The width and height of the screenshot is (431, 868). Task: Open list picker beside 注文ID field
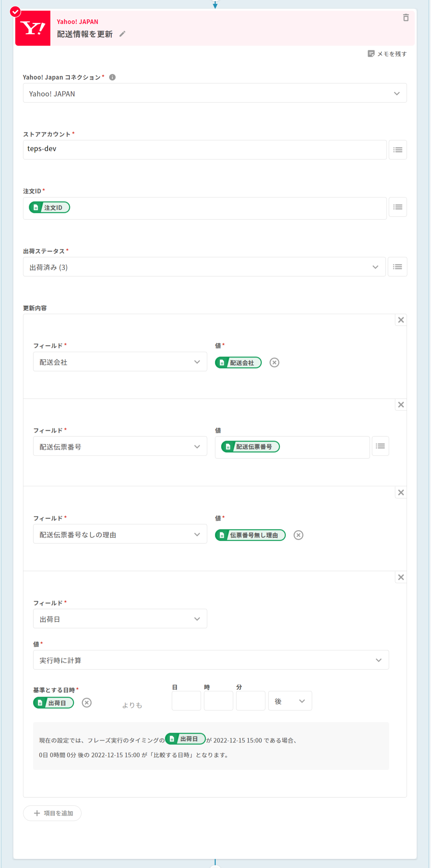(x=398, y=207)
